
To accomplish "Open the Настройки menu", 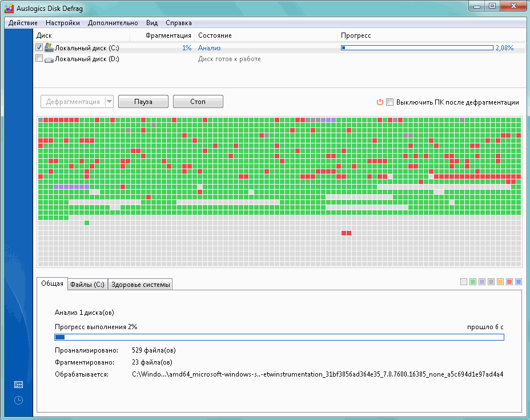I will tap(62, 23).
